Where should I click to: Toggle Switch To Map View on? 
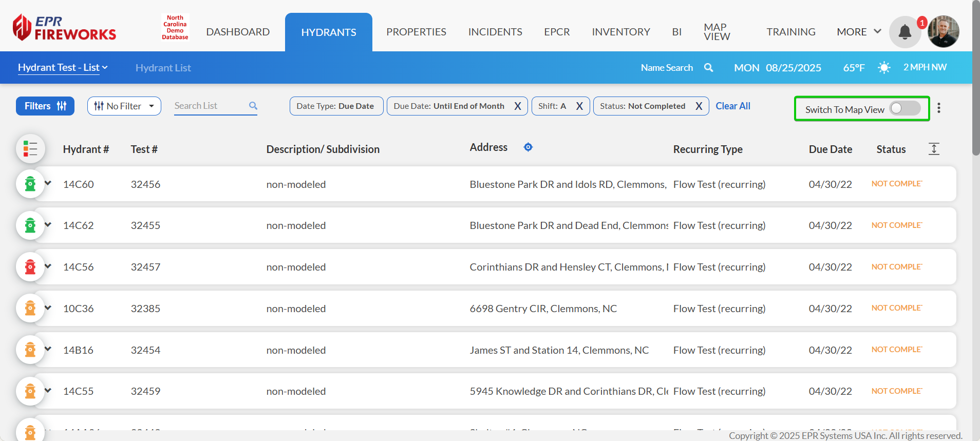coord(904,108)
